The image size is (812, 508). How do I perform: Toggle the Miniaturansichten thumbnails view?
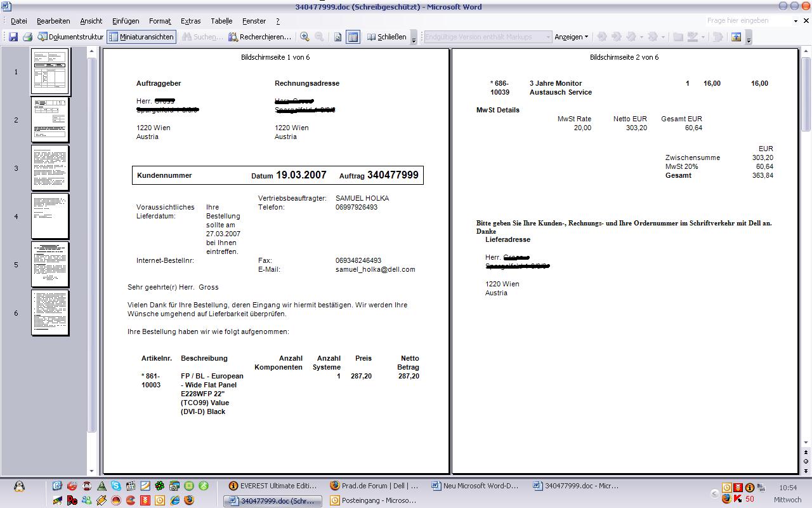pos(141,37)
